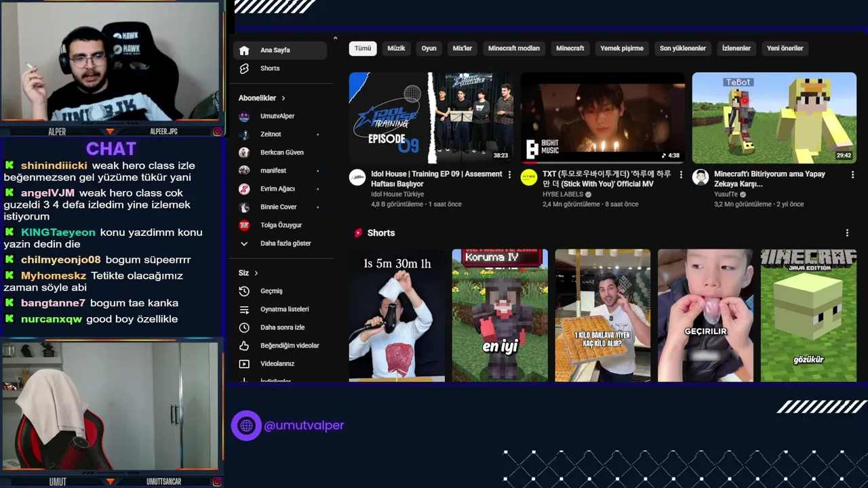
Task: Open the Oynatma listeleri playlist icon
Action: click(244, 309)
